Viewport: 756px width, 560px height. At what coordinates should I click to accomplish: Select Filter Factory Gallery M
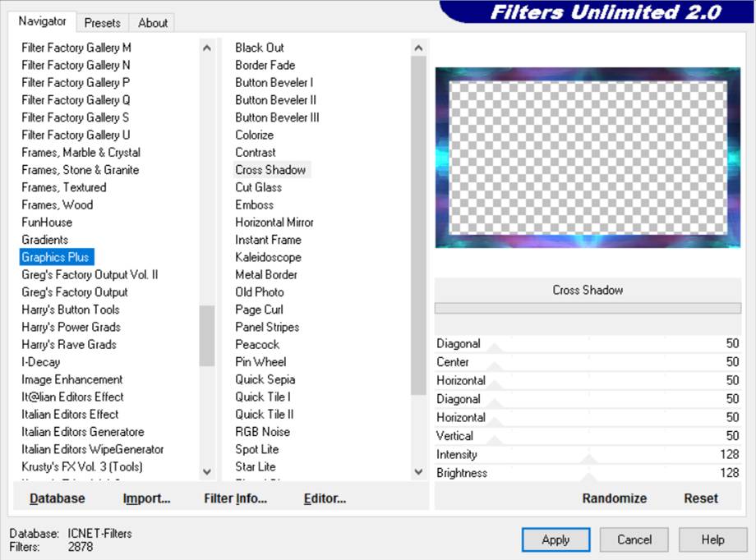(x=76, y=48)
